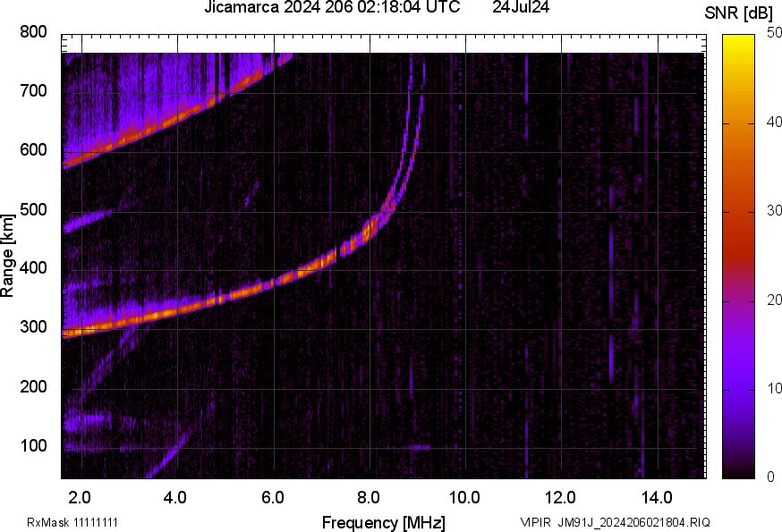Click the colorbar tick label '20'

coord(774,300)
